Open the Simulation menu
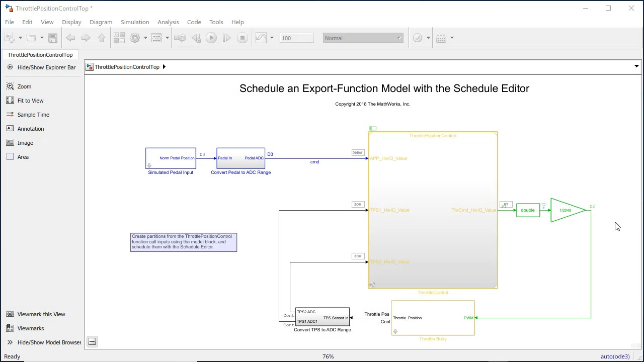 (134, 22)
